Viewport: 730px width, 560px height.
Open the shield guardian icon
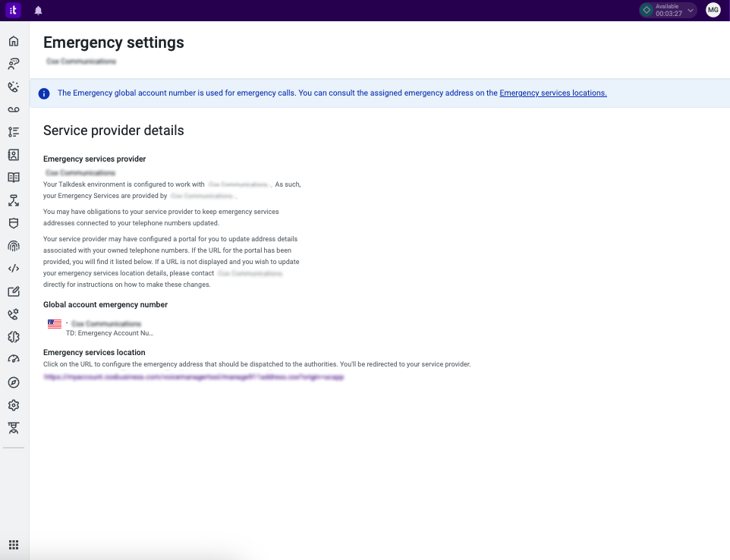pos(14,223)
